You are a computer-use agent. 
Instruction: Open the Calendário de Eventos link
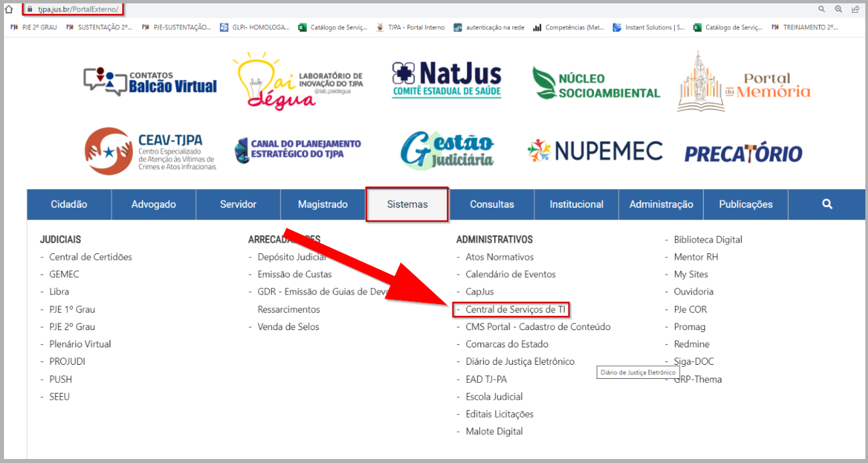tap(511, 275)
